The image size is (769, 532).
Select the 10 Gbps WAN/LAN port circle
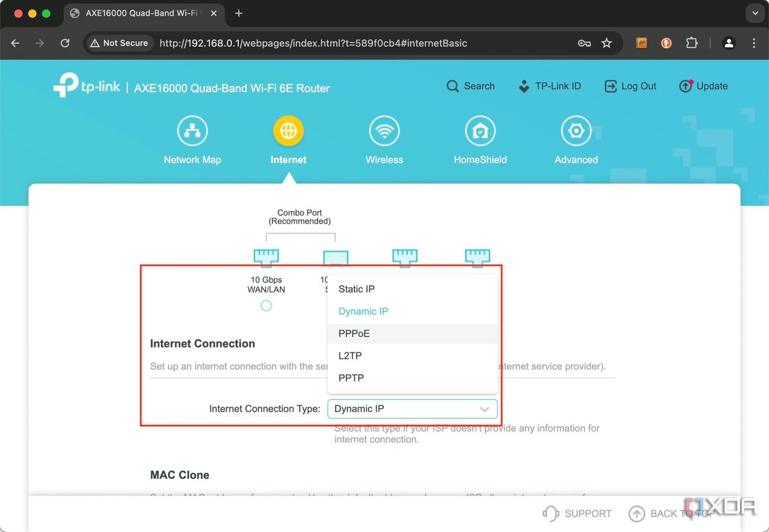point(266,306)
